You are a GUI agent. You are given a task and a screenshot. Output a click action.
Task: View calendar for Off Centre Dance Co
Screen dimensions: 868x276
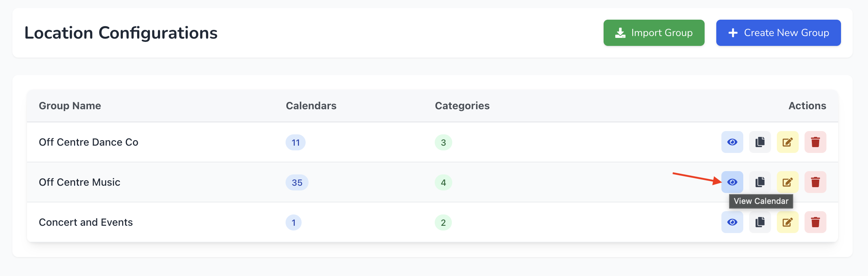(x=732, y=142)
